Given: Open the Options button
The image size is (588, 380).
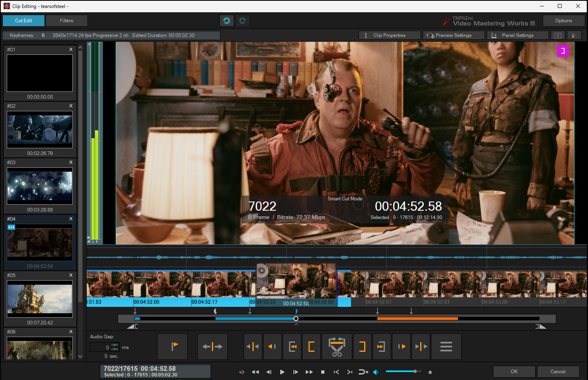Looking at the screenshot, I should (x=564, y=21).
